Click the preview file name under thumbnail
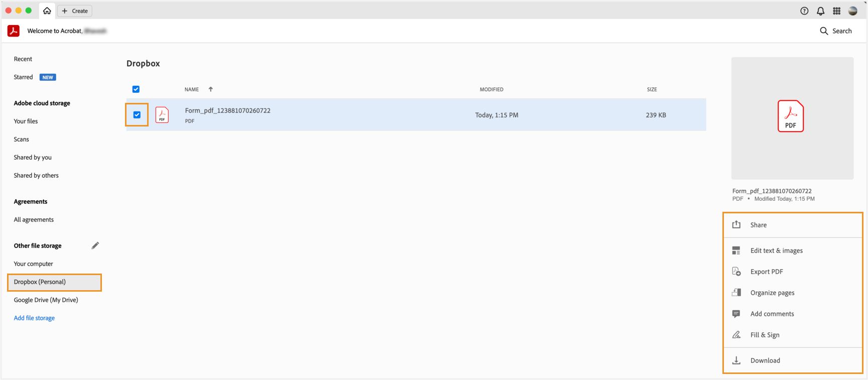Screen dimensions: 868x380 point(772,191)
